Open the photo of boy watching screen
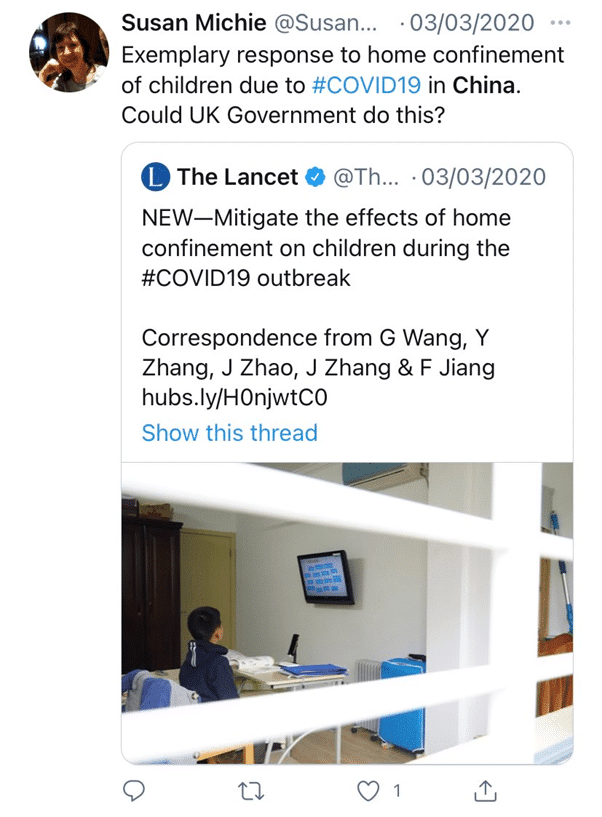 [347, 613]
